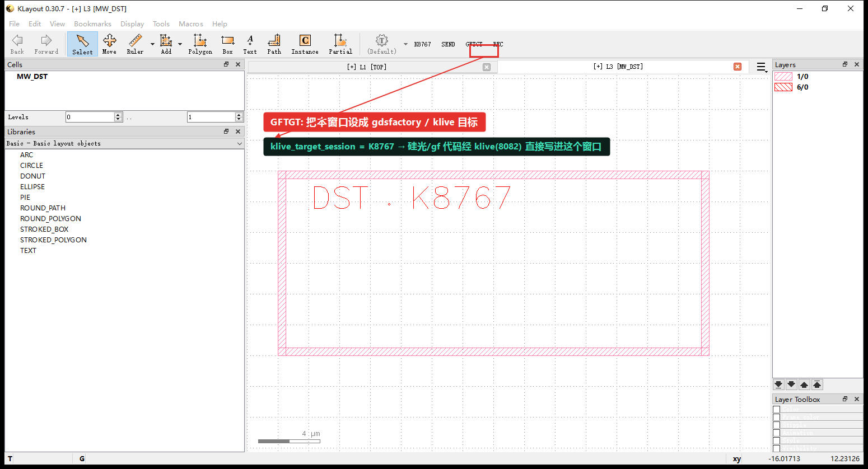Undock the Libraries panel

point(226,132)
